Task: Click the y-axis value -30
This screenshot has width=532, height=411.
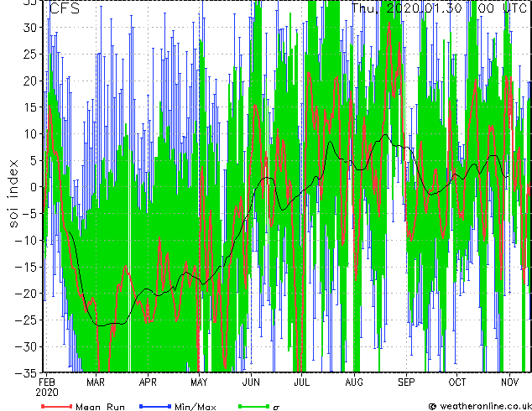Action: 26,346
